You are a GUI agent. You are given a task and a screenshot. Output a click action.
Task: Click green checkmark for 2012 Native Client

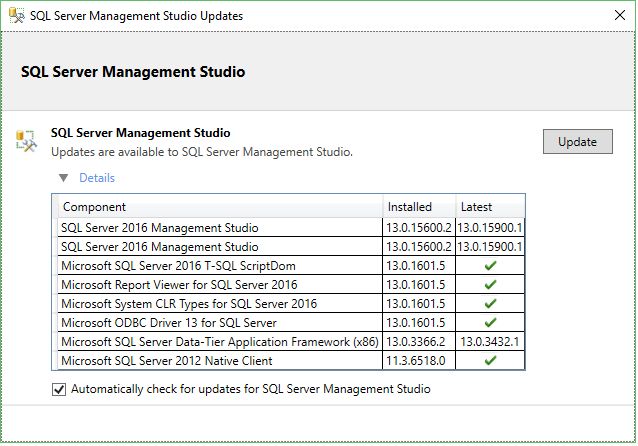(490, 360)
